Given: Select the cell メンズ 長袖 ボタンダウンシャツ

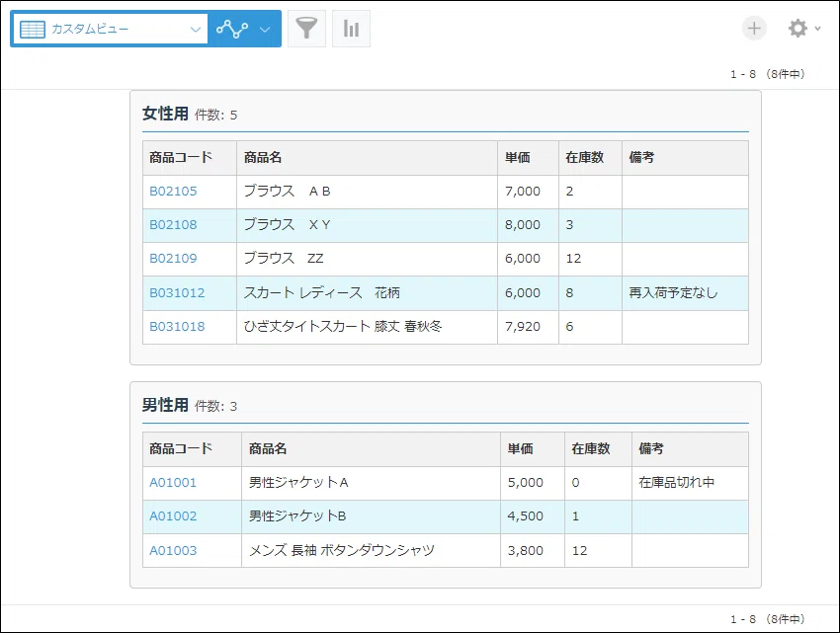Looking at the screenshot, I should tap(371, 550).
